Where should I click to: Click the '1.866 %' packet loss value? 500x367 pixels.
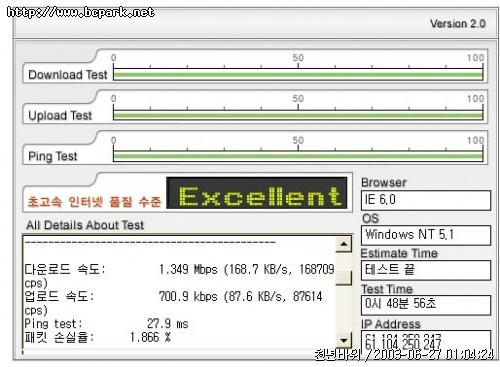(x=150, y=337)
